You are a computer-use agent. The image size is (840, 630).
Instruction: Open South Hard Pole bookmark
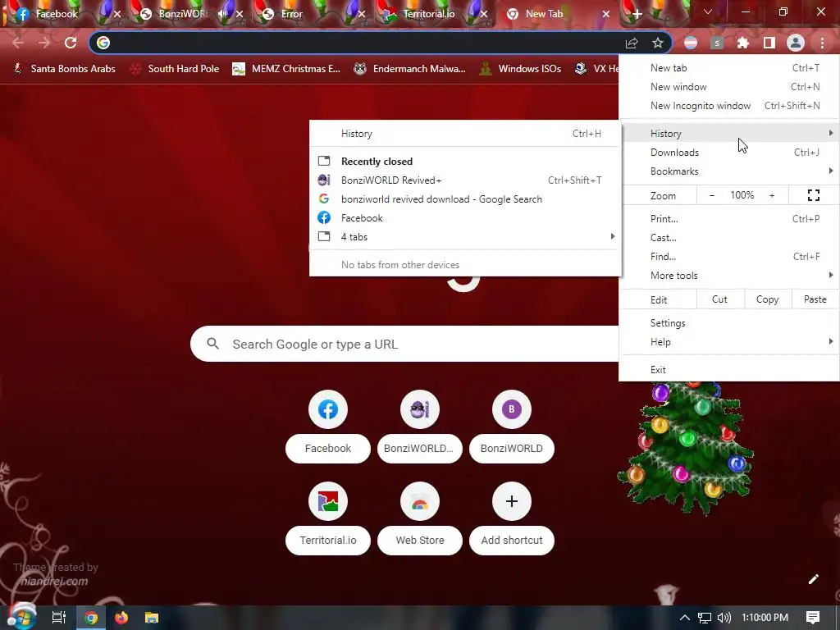[175, 69]
